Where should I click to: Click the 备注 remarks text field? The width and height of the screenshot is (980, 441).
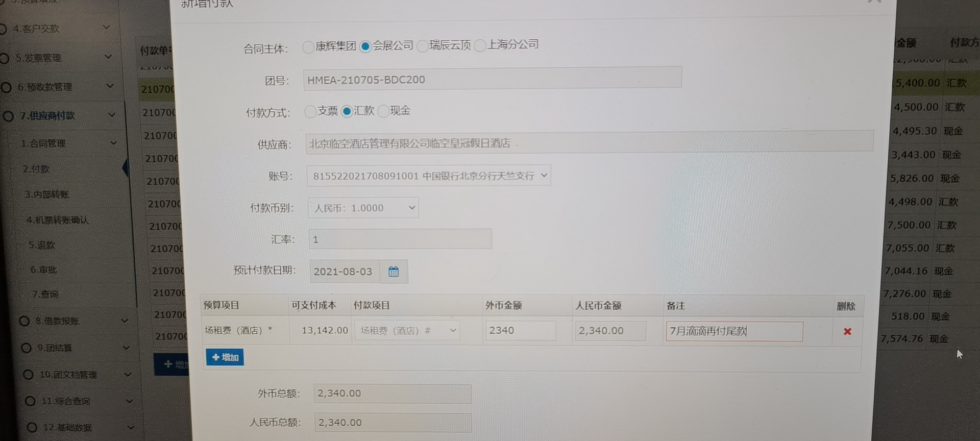tap(733, 332)
